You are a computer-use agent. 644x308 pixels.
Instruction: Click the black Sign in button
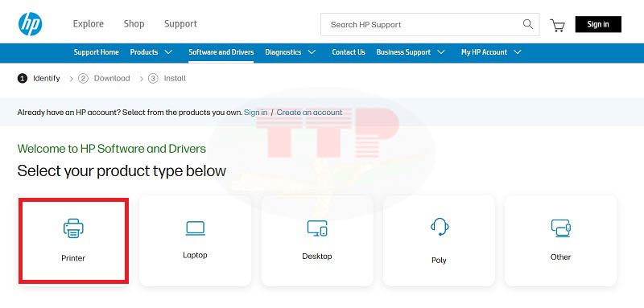click(x=598, y=24)
